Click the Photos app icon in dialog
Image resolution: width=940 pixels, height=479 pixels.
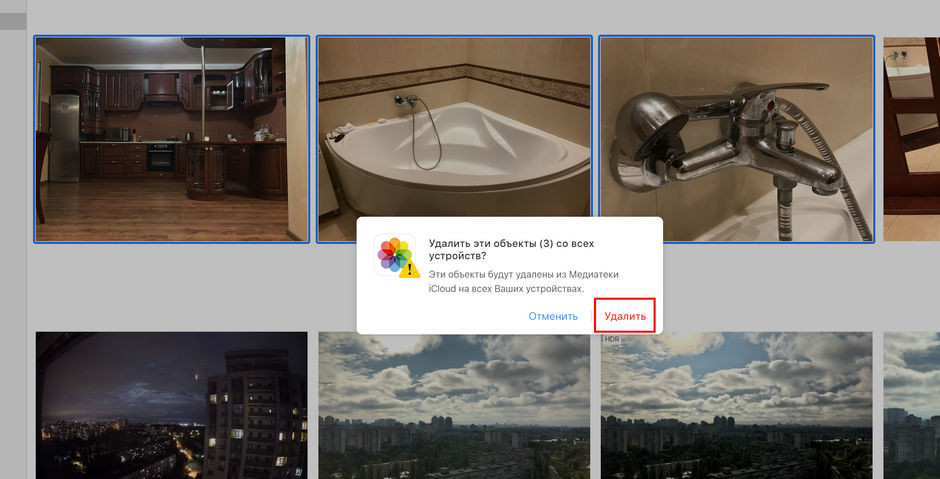pyautogui.click(x=394, y=254)
